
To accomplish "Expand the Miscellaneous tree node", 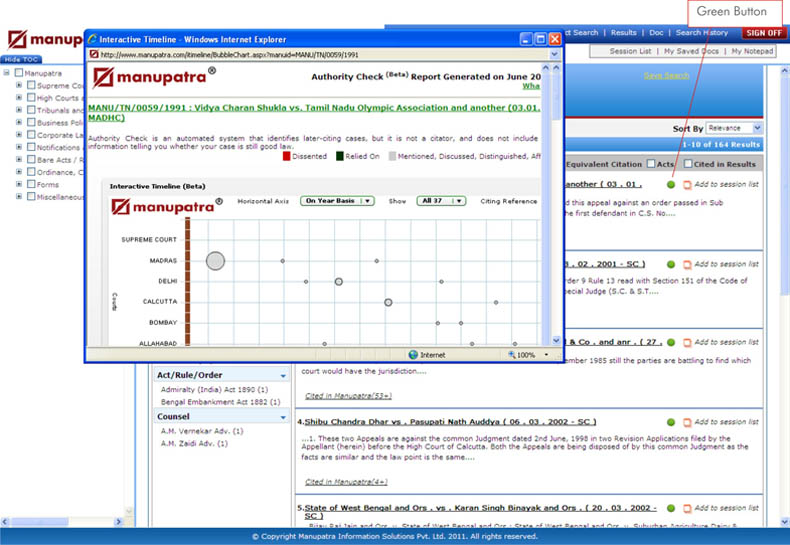I will click(19, 196).
